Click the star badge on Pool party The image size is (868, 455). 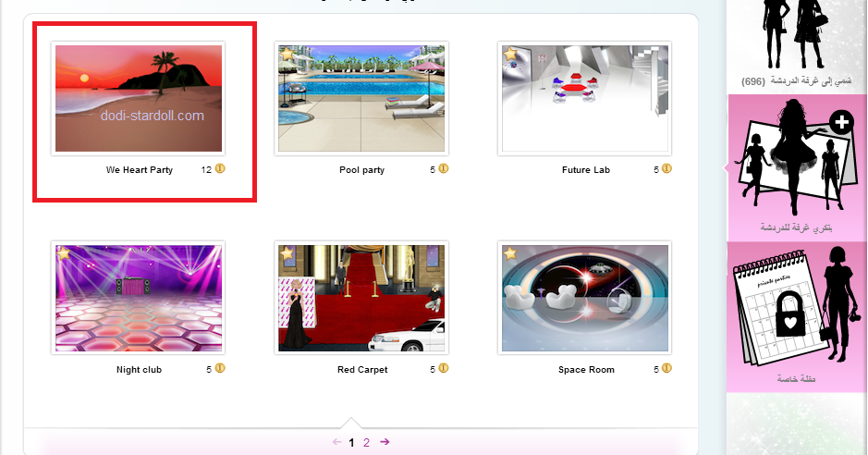[x=287, y=54]
